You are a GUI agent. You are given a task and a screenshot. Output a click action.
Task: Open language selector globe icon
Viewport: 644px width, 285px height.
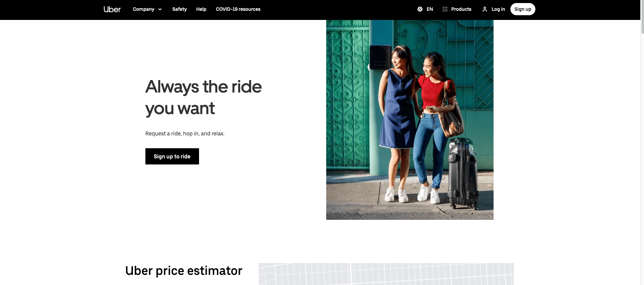[420, 9]
